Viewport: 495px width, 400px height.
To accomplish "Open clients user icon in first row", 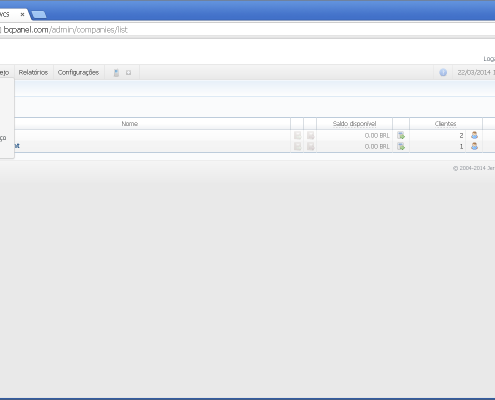I will tap(474, 135).
